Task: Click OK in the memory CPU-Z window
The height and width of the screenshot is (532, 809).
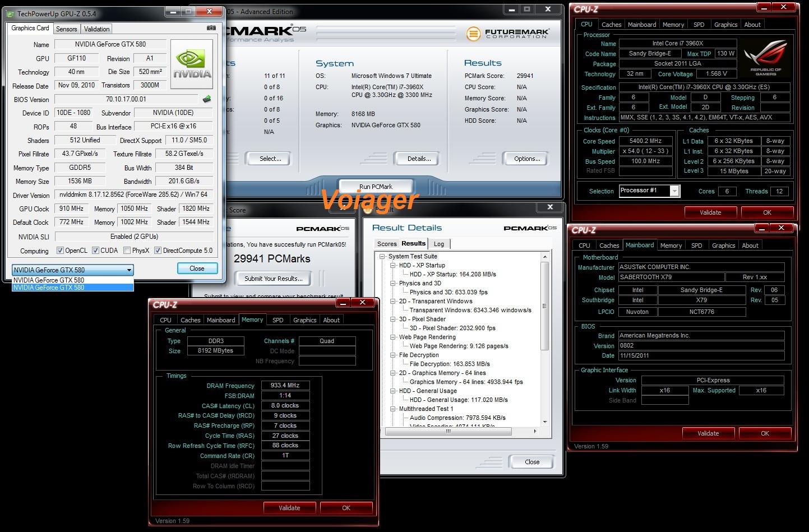Action: pos(346,508)
